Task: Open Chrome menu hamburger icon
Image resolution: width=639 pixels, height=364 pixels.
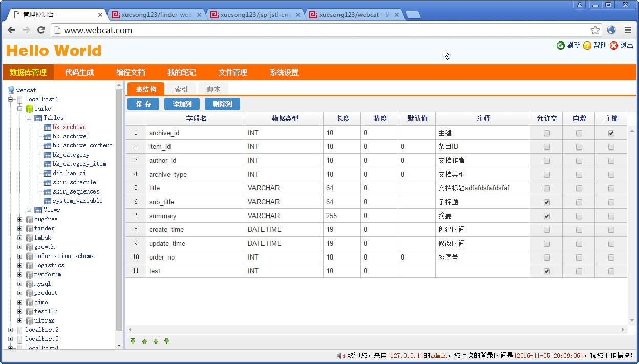Action: coord(628,30)
